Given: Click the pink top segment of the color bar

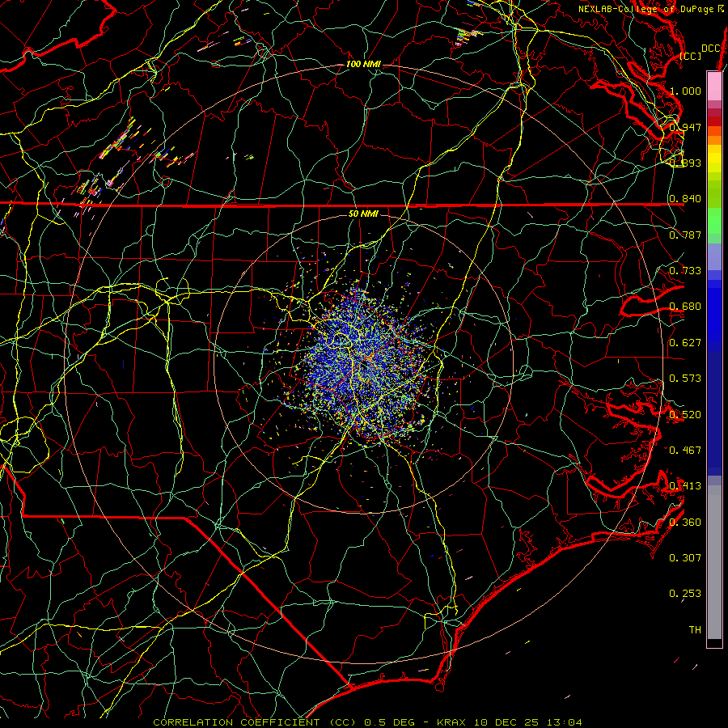Looking at the screenshot, I should tap(714, 86).
